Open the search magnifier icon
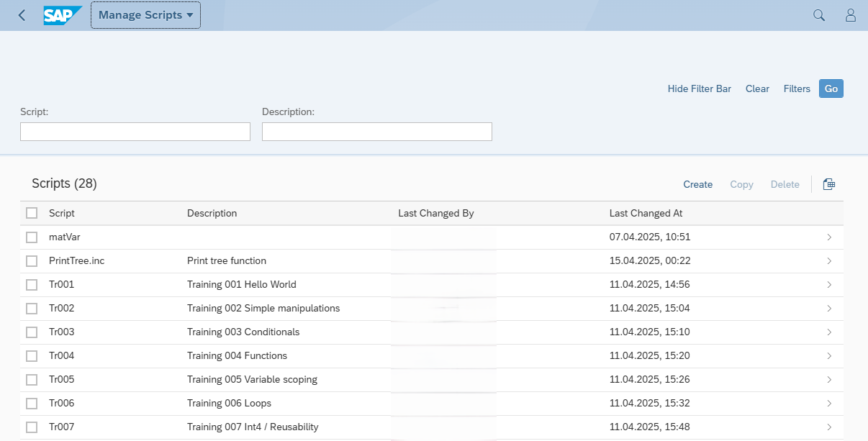868x441 pixels. click(819, 15)
